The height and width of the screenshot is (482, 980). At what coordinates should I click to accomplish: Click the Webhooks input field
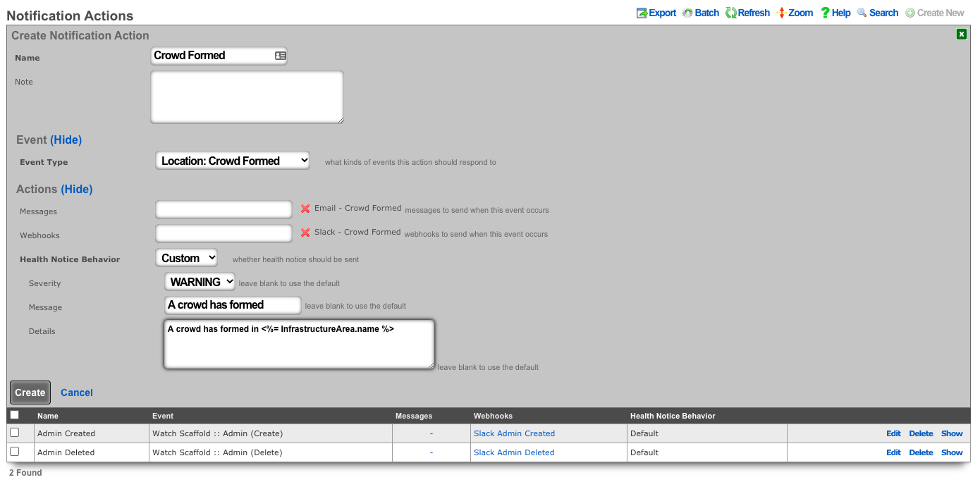coord(223,233)
